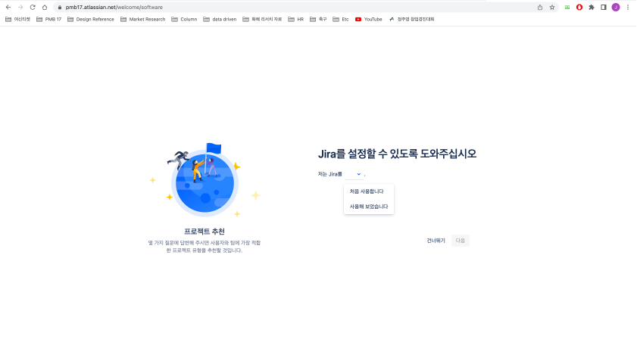The image size is (637, 364).
Task: Share this page via the share icon
Action: (540, 8)
